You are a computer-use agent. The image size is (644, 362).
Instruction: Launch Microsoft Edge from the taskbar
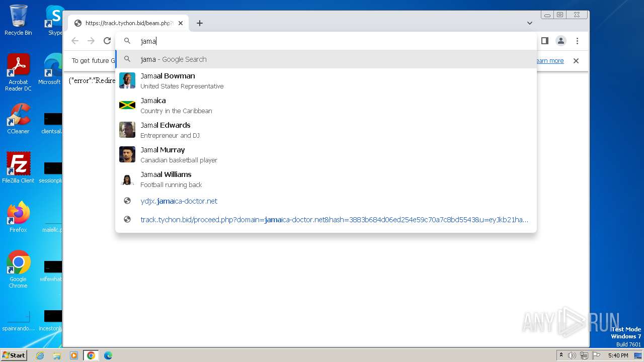coord(108,355)
